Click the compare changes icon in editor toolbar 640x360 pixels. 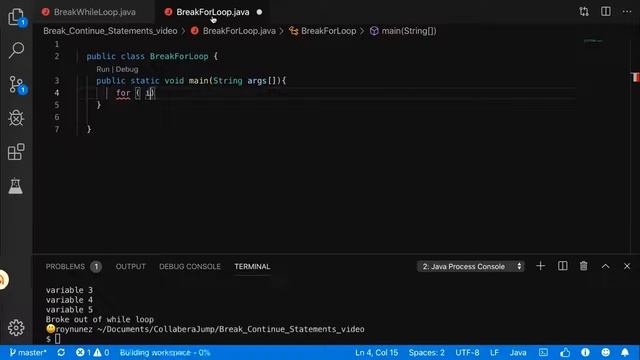pyautogui.click(x=584, y=11)
